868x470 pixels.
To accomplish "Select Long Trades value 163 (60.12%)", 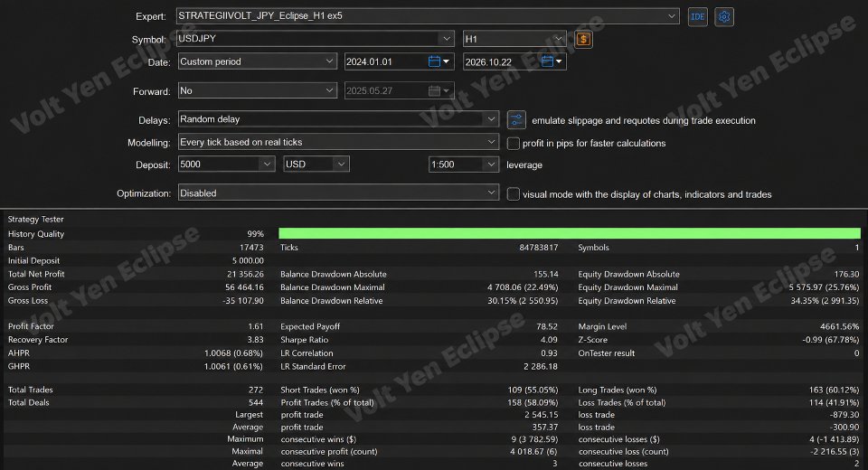I will [835, 390].
